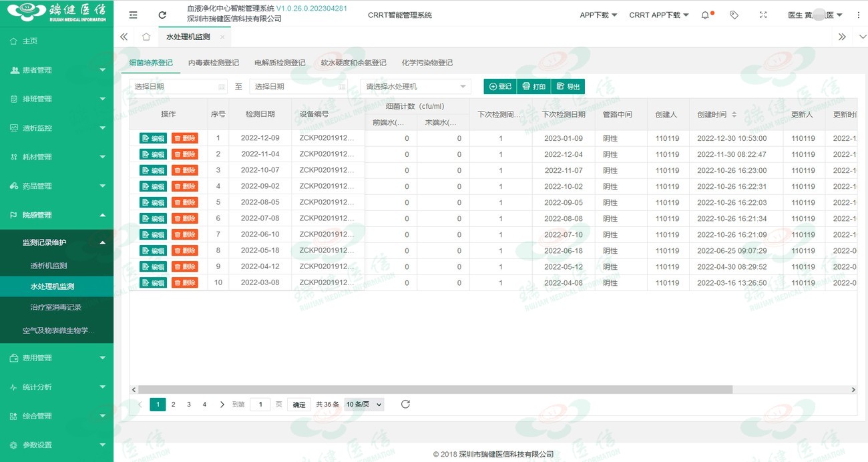Screen dimensions: 868x462
Task: Open the 10条/页 page size dropdown
Action: tap(364, 404)
